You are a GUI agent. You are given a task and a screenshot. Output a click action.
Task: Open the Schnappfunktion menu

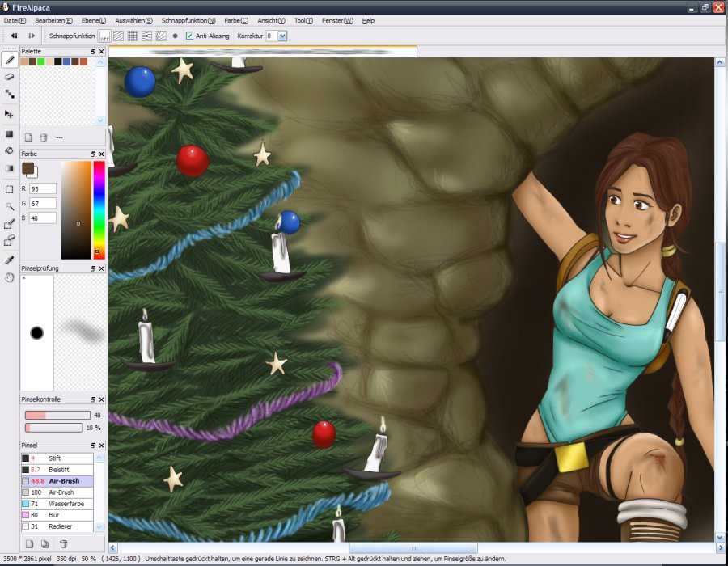[x=188, y=21]
